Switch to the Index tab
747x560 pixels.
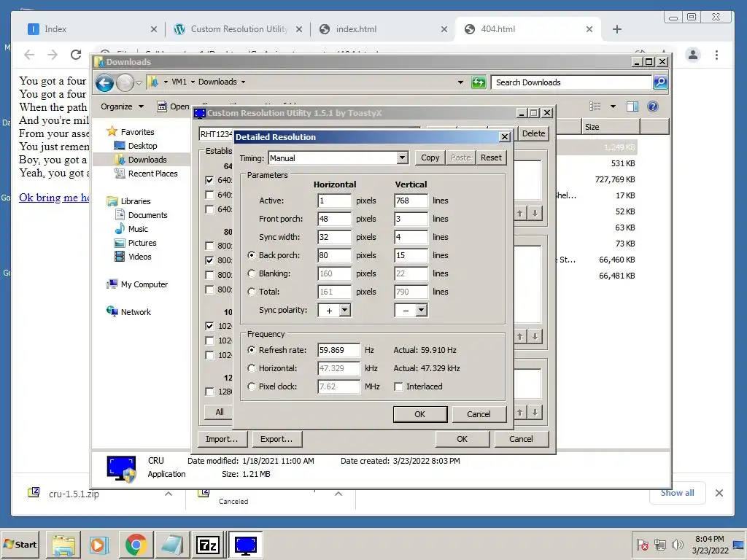coord(93,29)
